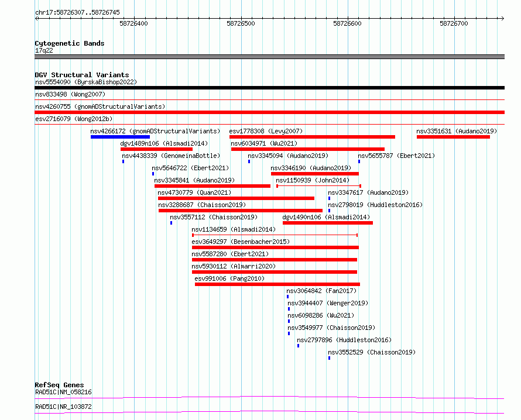Open nsv3557112 (Chaisson2019) label
The width and height of the screenshot is (521, 420).
point(214,217)
